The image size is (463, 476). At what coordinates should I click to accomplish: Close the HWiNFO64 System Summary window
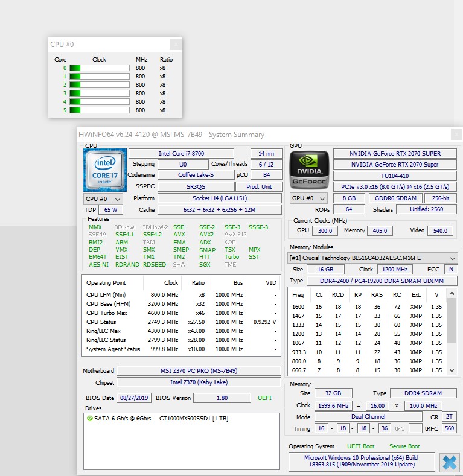456,134
